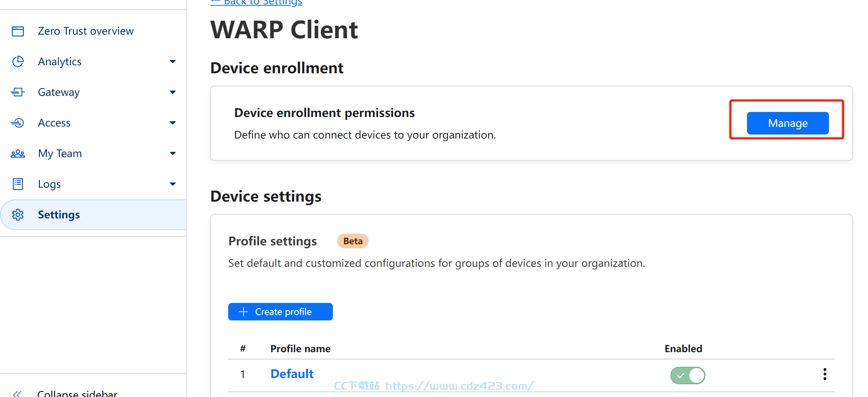
Task: Click the # column header
Action: click(x=243, y=349)
